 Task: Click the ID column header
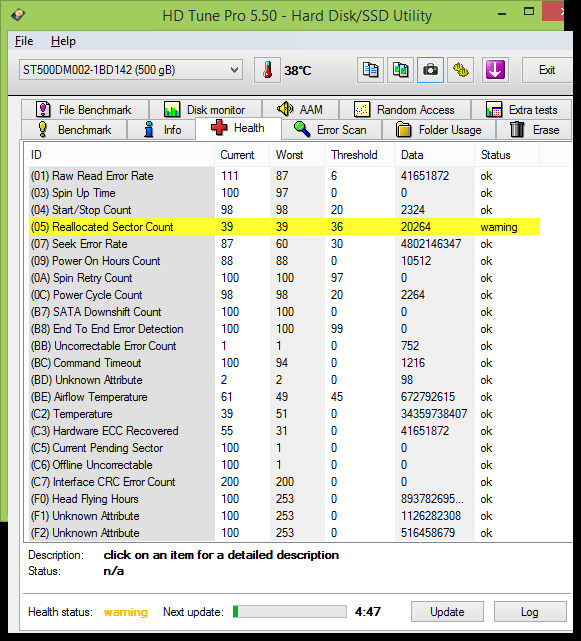click(x=119, y=155)
